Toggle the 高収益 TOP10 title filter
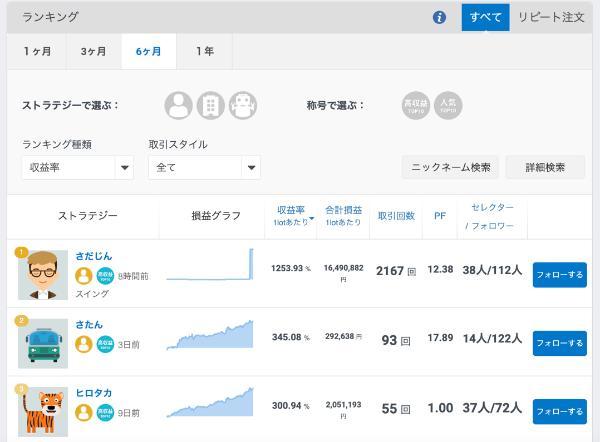Screen dimensions: 600x442 coord(416,105)
